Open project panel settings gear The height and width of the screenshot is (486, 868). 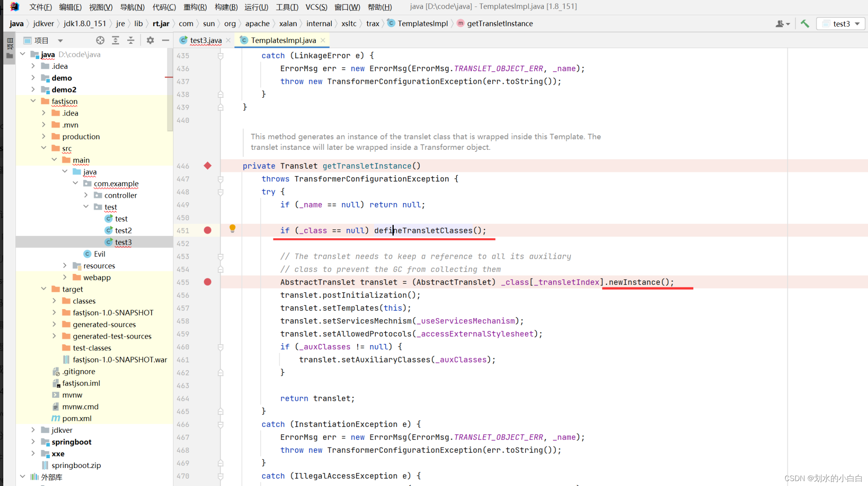(150, 40)
